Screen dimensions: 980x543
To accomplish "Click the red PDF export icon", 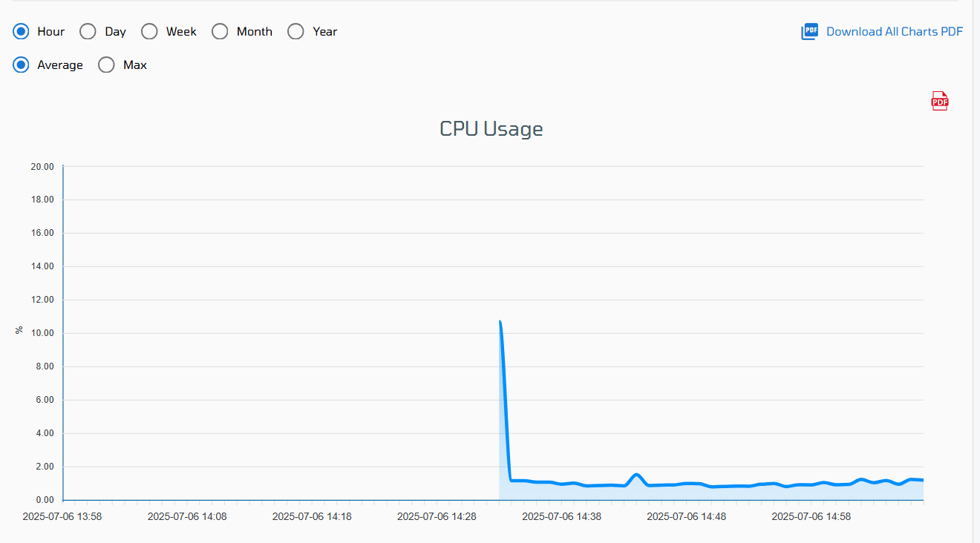I will 940,102.
